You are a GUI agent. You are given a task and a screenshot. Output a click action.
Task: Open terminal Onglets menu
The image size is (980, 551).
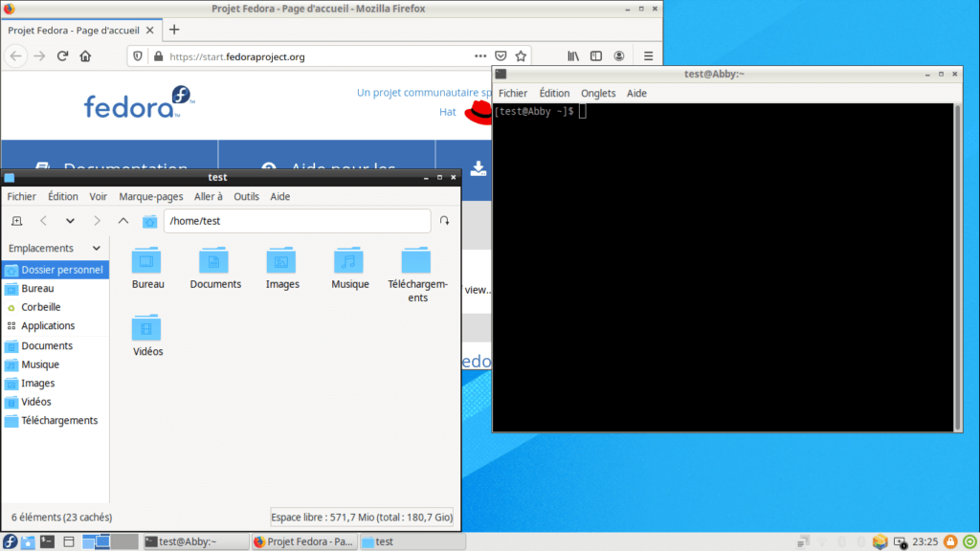click(598, 93)
